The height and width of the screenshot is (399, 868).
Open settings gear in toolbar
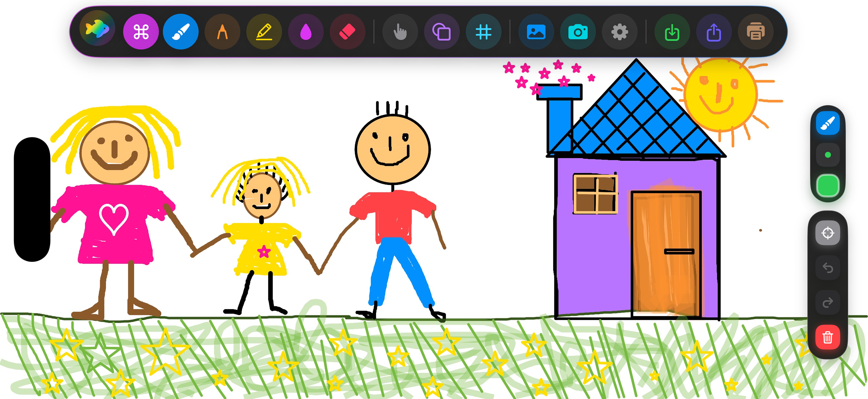(620, 32)
